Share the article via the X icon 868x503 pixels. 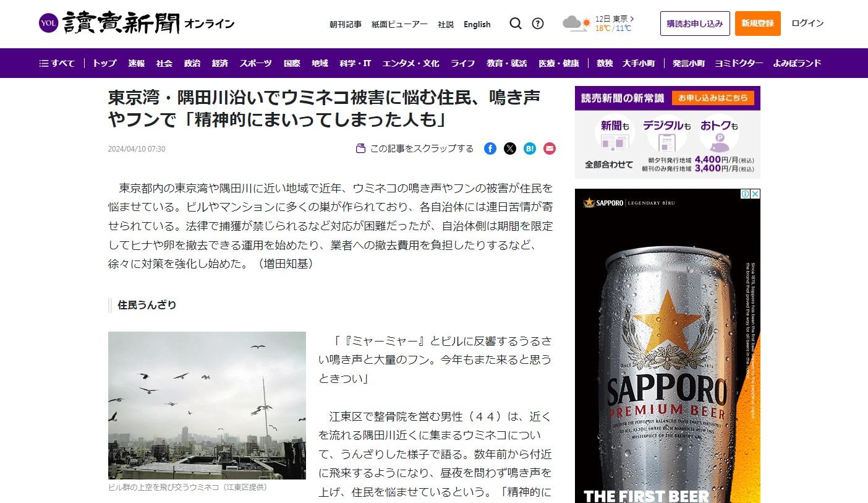click(x=509, y=148)
